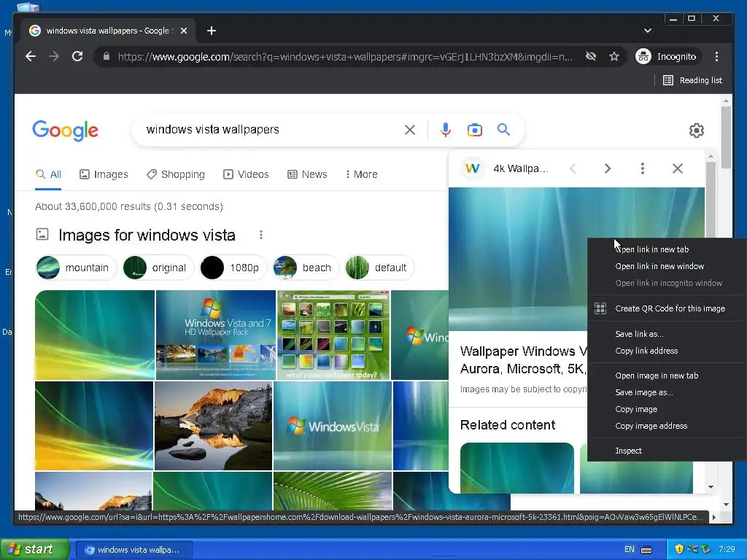Close the windows vista wallpapers tab
747x560 pixels.
tap(184, 31)
